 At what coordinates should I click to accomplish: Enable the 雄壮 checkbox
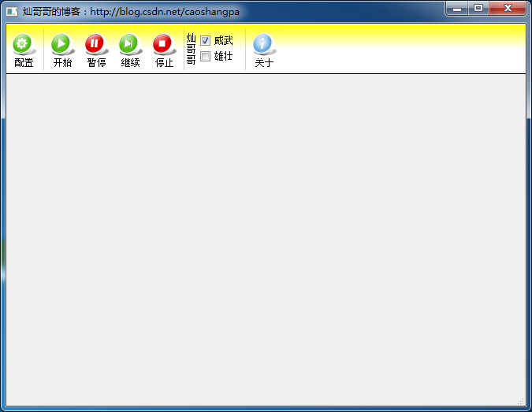click(205, 56)
